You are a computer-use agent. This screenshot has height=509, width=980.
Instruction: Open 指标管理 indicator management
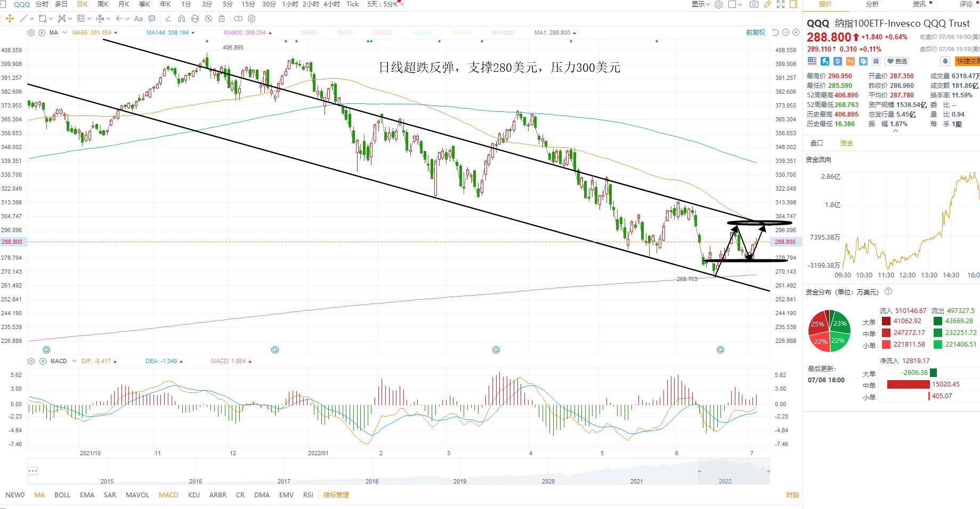coord(336,495)
